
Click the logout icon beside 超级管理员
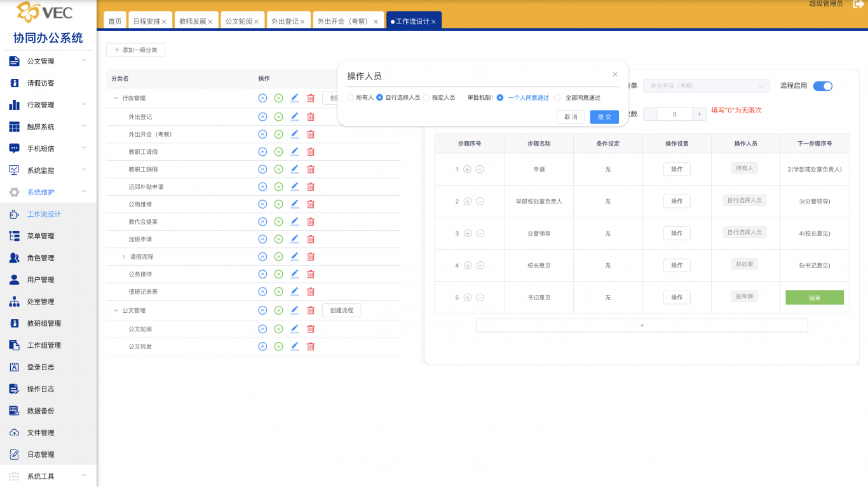point(858,4)
